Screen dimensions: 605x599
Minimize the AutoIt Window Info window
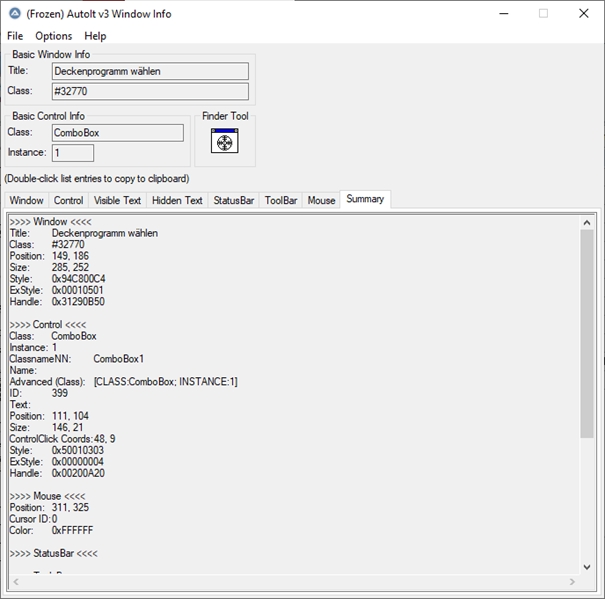click(504, 14)
